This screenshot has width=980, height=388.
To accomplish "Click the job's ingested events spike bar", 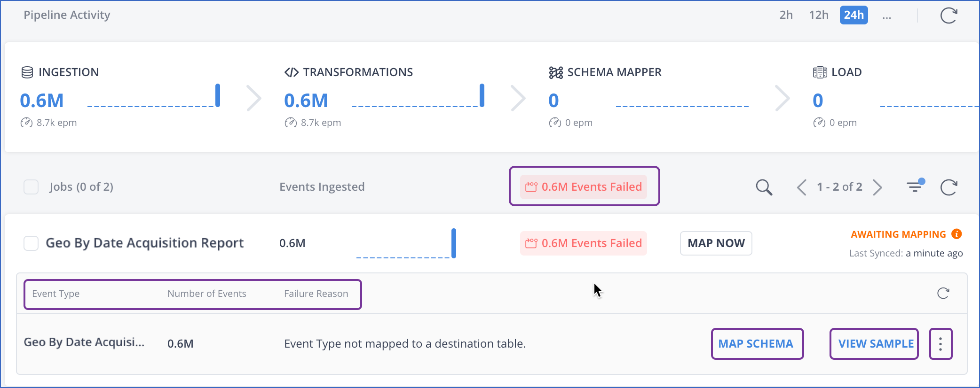I will point(454,243).
